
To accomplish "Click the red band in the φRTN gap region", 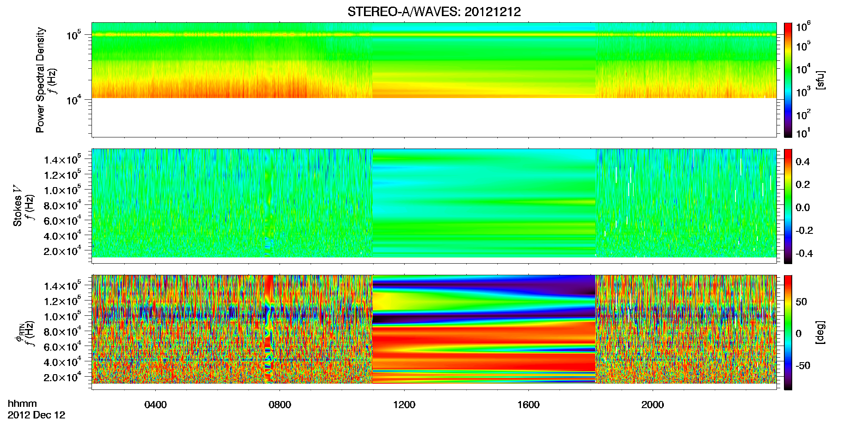I will tap(484, 336).
